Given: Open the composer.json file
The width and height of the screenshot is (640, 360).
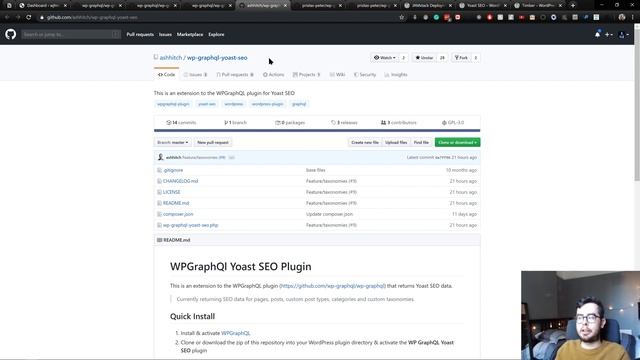Looking at the screenshot, I should 178,214.
